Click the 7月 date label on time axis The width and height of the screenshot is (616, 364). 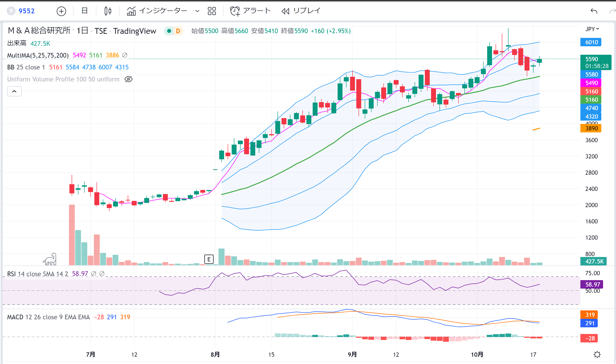(x=91, y=354)
